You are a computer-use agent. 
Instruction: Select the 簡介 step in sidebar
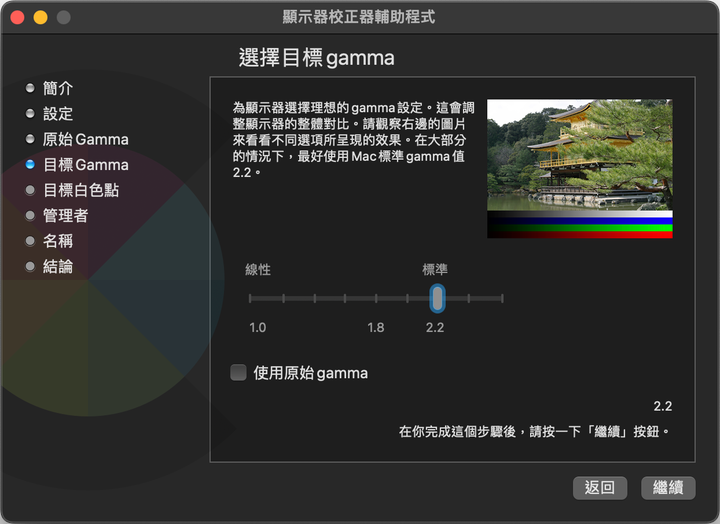(58, 88)
